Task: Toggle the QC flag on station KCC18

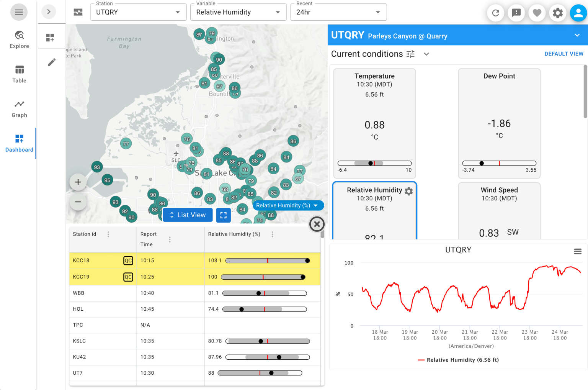Action: point(128,261)
